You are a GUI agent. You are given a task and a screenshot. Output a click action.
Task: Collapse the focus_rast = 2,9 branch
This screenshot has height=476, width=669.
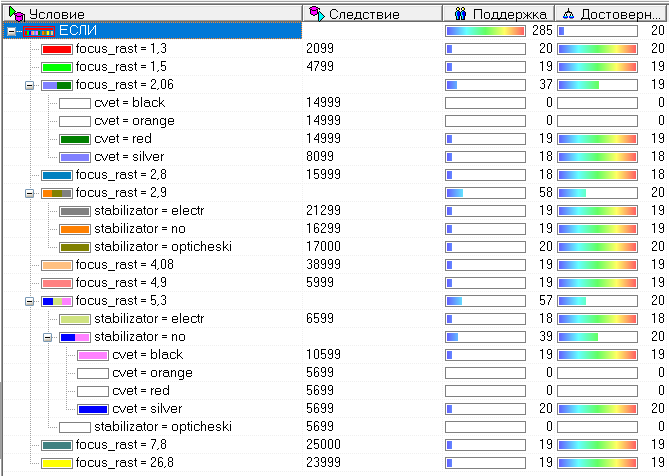[29, 193]
